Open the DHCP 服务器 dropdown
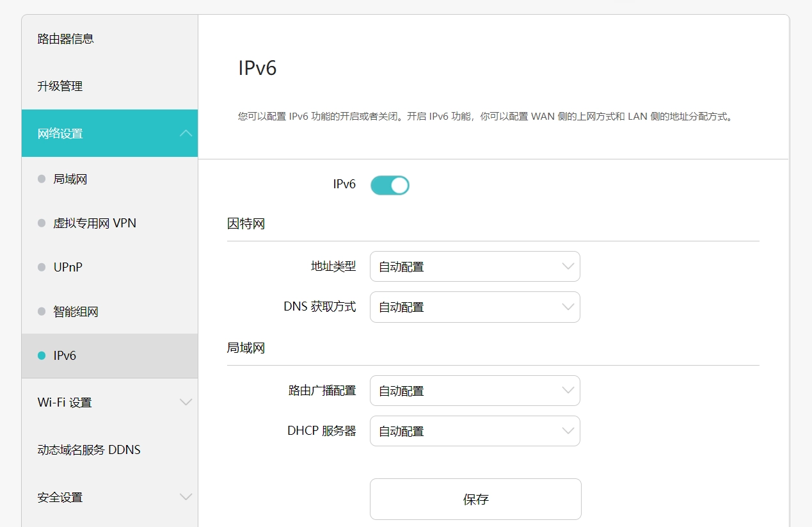This screenshot has height=527, width=812. pos(475,431)
